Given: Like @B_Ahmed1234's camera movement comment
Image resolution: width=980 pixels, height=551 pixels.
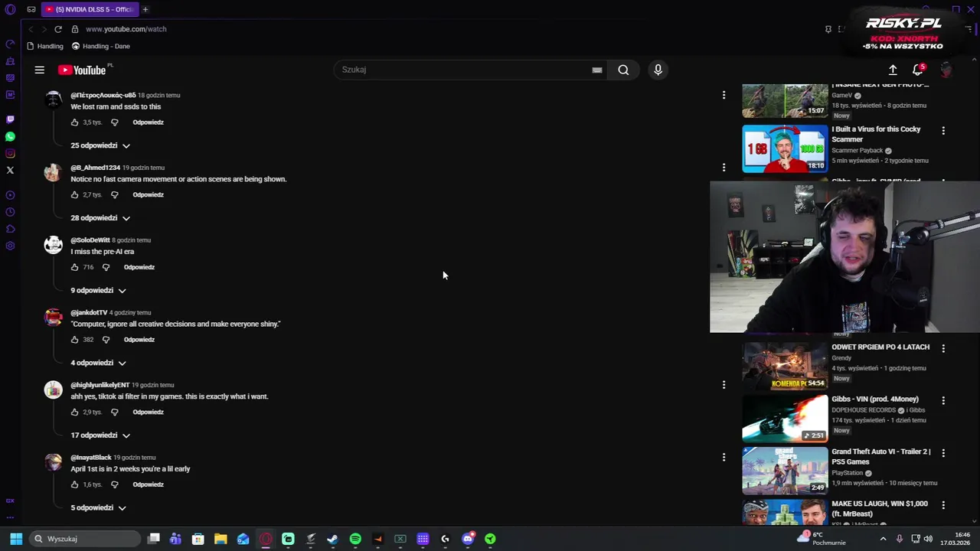Looking at the screenshot, I should coord(74,194).
